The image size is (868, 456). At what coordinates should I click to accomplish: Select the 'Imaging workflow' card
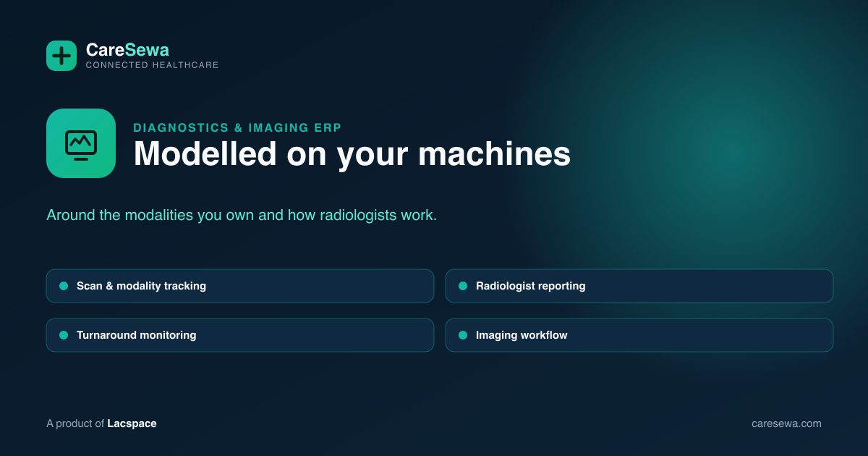coord(639,335)
